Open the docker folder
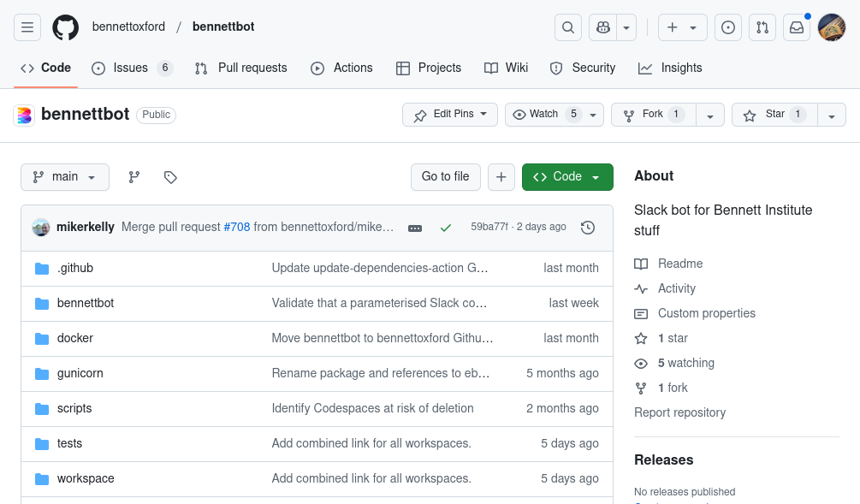This screenshot has width=860, height=504. coord(75,338)
